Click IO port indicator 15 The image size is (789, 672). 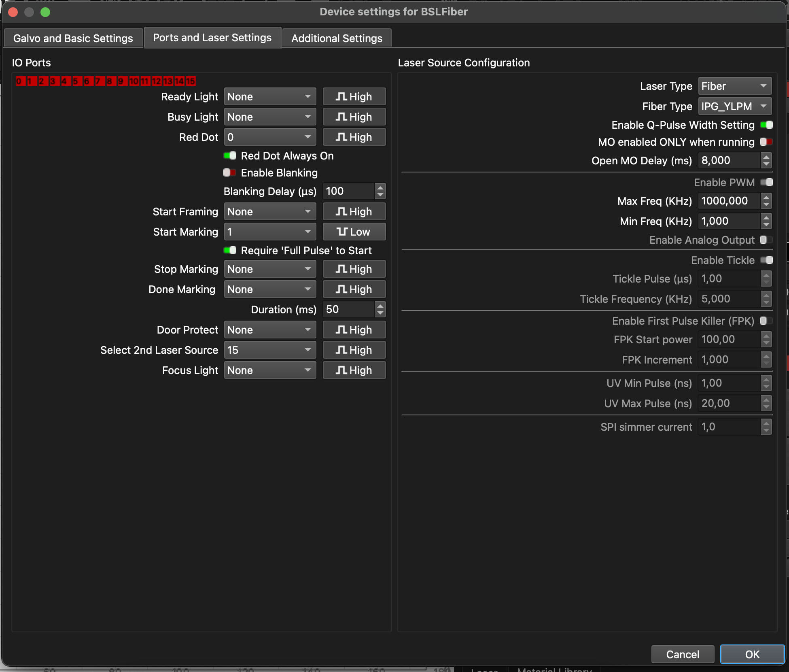click(191, 81)
